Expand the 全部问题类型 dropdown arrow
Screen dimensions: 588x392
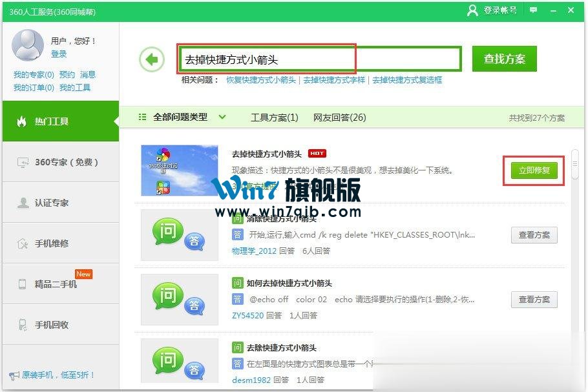tap(222, 117)
